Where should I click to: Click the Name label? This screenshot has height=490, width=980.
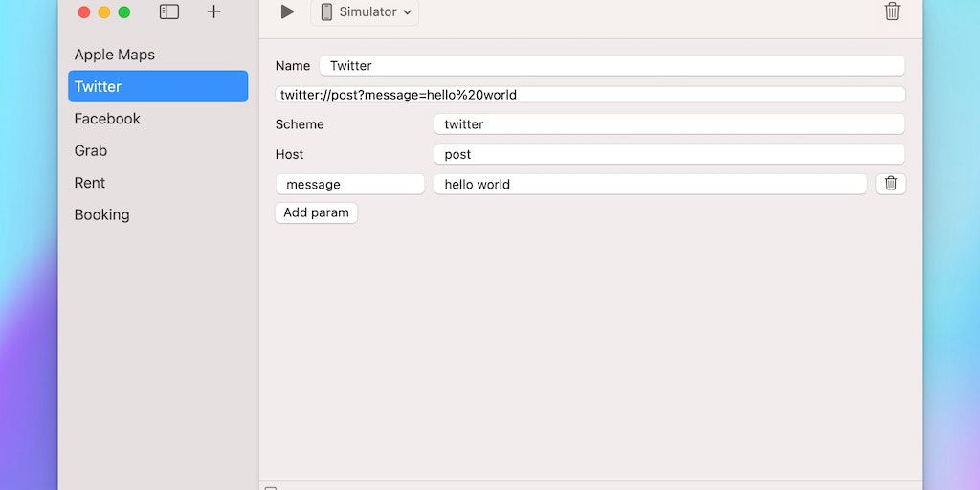pos(293,66)
